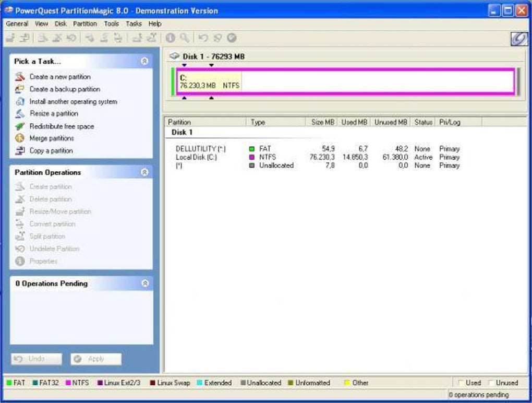Click the Resize a partition link
The height and width of the screenshot is (403, 532).
coord(54,113)
